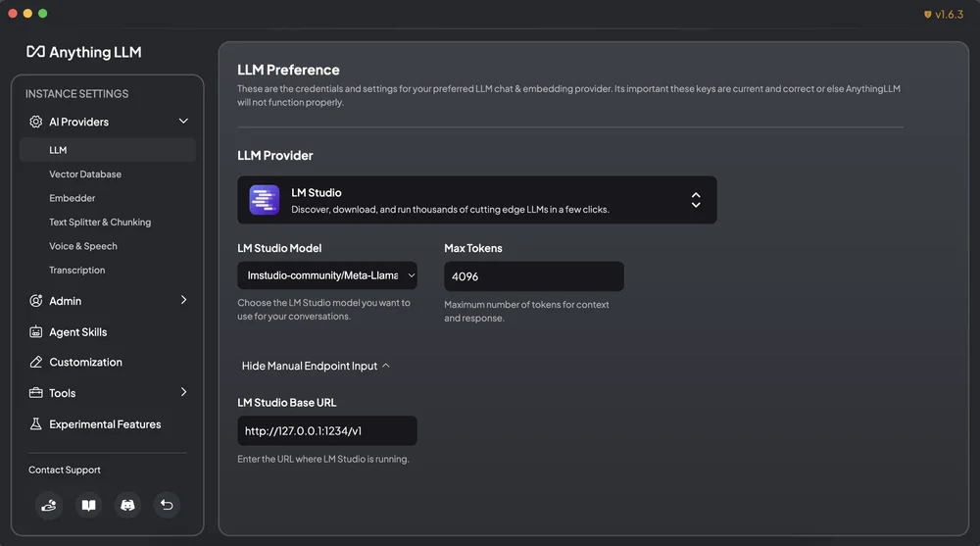
Task: Click the Admin user icon
Action: [x=35, y=301]
